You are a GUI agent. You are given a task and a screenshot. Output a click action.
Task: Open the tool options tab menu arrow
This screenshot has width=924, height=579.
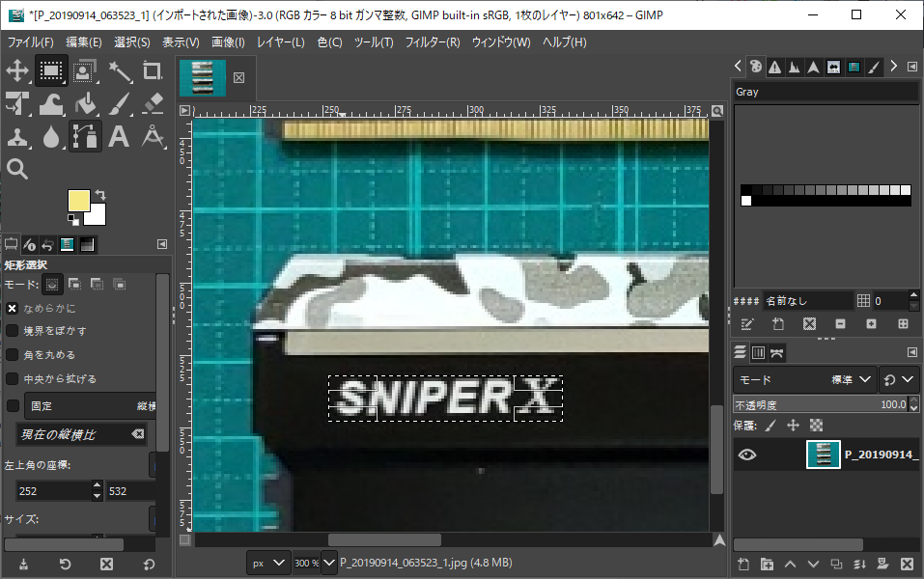tap(162, 244)
